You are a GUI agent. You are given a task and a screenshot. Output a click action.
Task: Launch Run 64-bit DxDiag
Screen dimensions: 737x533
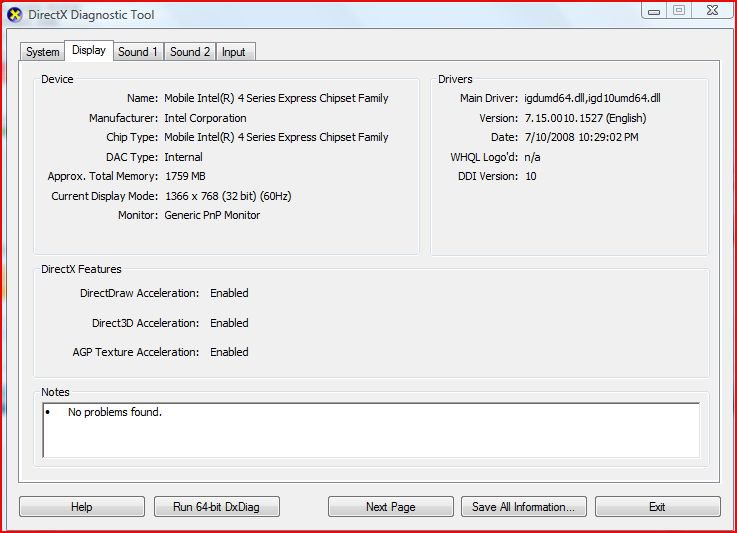tap(217, 507)
